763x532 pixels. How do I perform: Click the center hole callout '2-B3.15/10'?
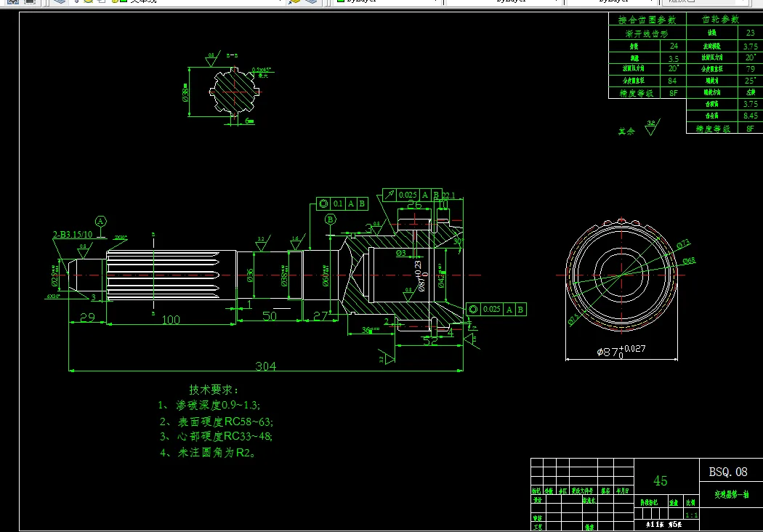click(x=73, y=235)
